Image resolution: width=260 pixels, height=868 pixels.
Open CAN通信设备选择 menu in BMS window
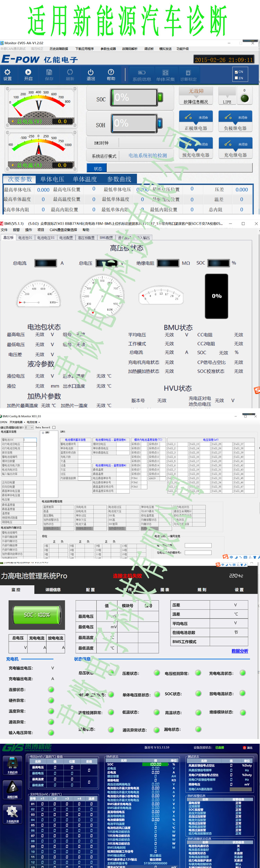click(63, 230)
